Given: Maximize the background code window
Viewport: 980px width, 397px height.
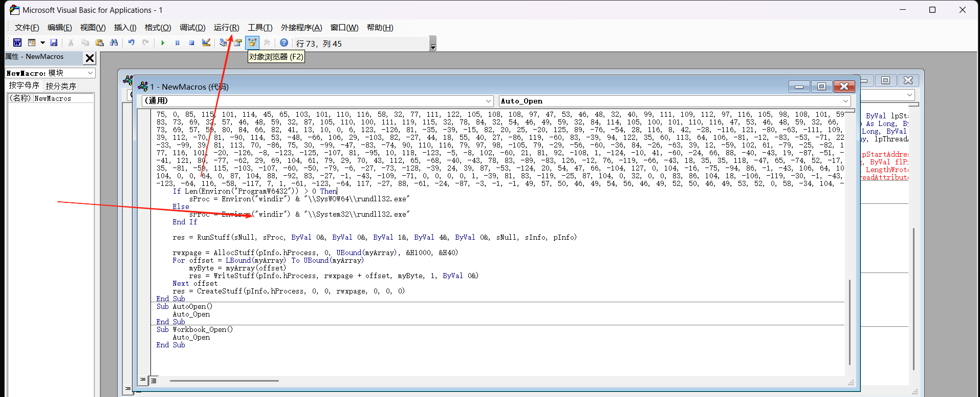Looking at the screenshot, I should (x=886, y=80).
